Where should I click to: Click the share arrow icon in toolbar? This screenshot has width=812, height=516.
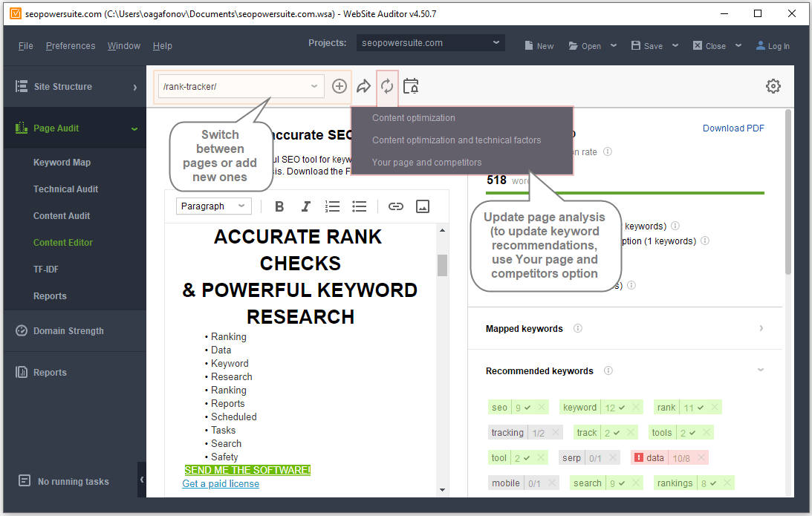pyautogui.click(x=363, y=86)
